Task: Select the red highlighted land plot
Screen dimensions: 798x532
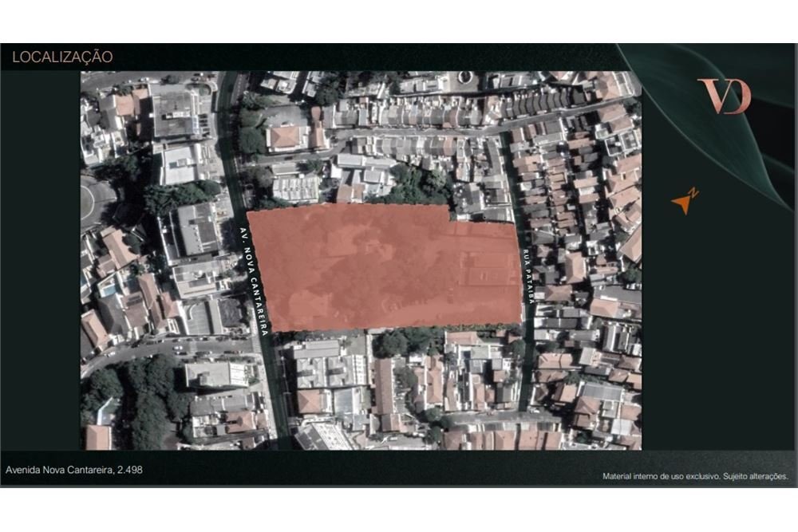Action: tap(385, 266)
